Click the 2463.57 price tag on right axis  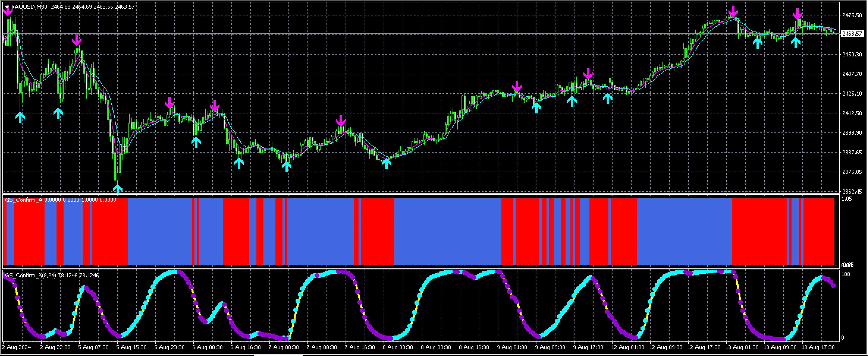[x=853, y=34]
